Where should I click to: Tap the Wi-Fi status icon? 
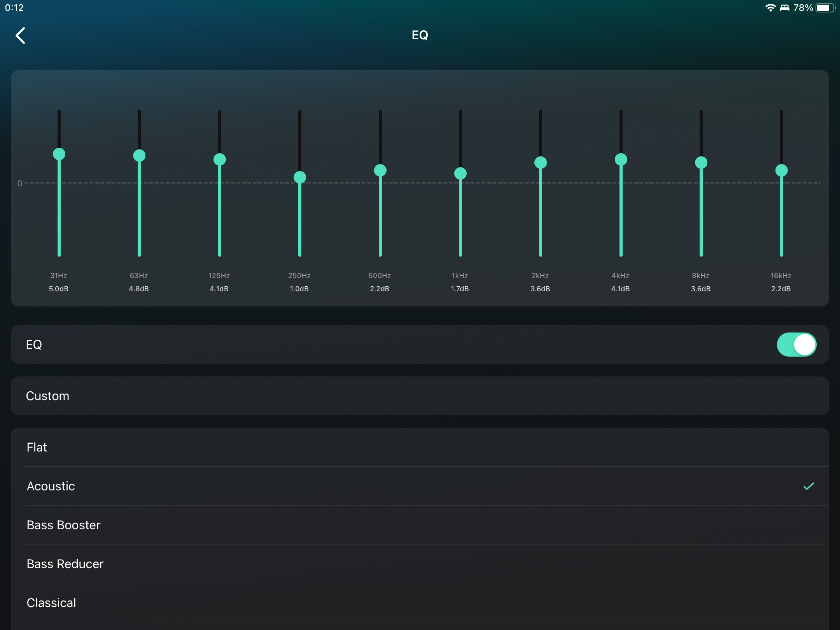(770, 8)
